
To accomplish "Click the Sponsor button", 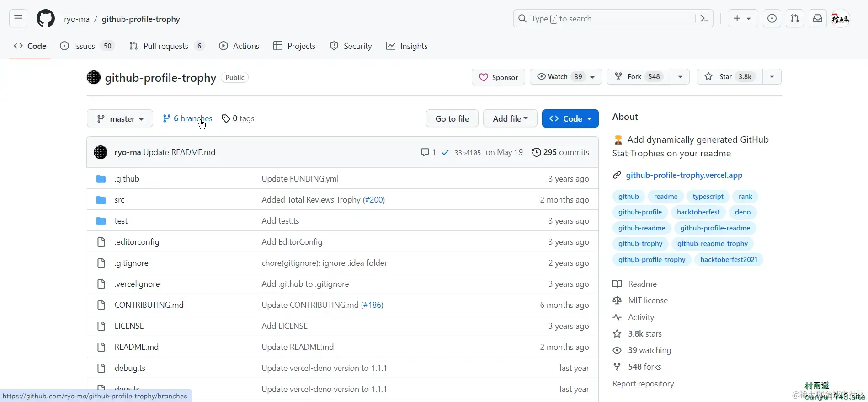I will (498, 77).
